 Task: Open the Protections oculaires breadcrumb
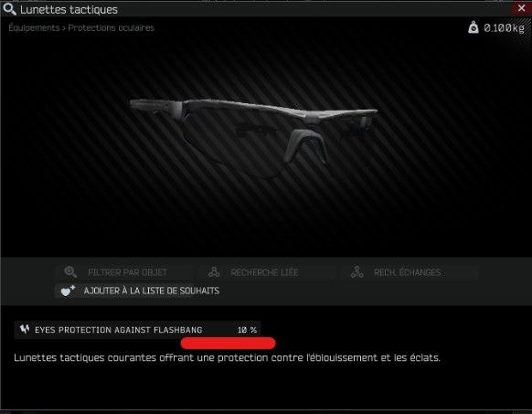(x=111, y=27)
